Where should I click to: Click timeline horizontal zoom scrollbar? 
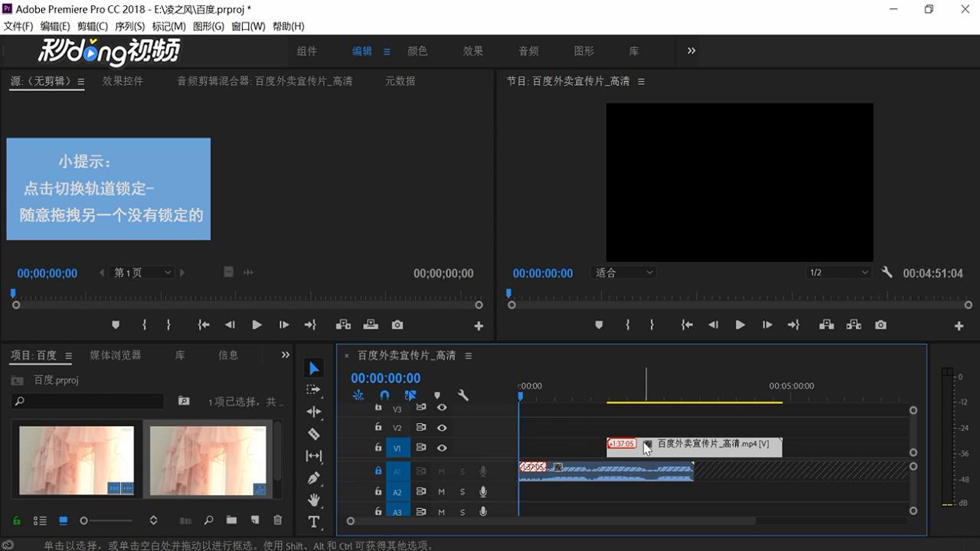[554, 521]
